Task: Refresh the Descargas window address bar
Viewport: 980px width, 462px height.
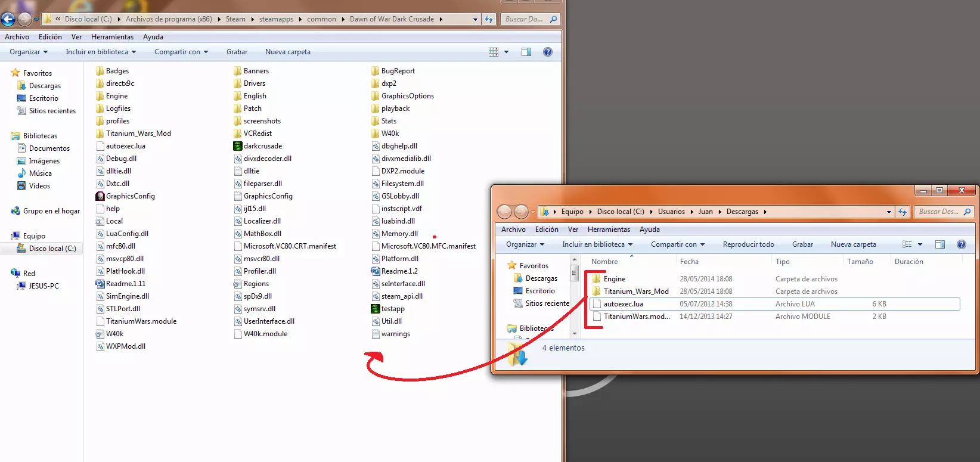Action: 903,212
